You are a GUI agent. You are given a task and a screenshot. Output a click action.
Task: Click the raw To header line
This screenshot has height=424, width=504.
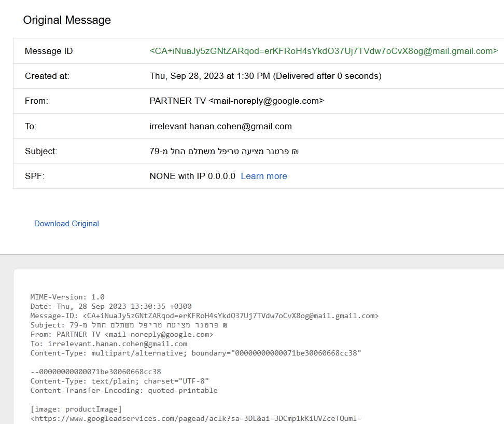[109, 344]
